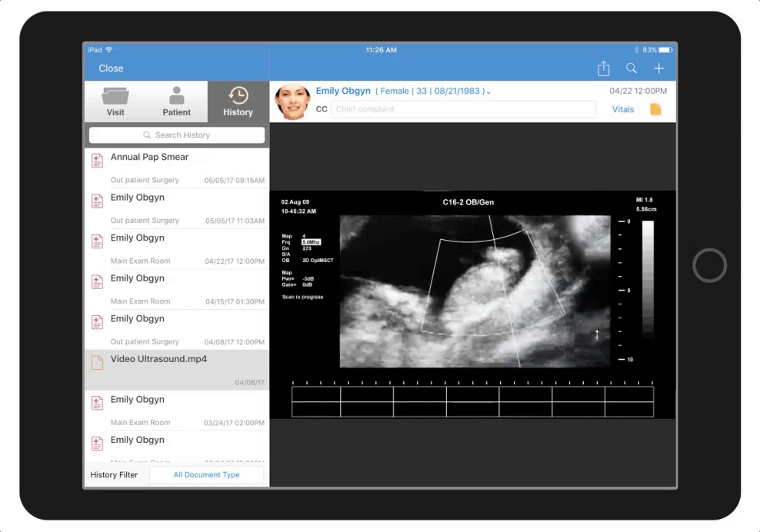Tap Emily Obgyn's profile photo
The image size is (760, 532).
tap(292, 101)
